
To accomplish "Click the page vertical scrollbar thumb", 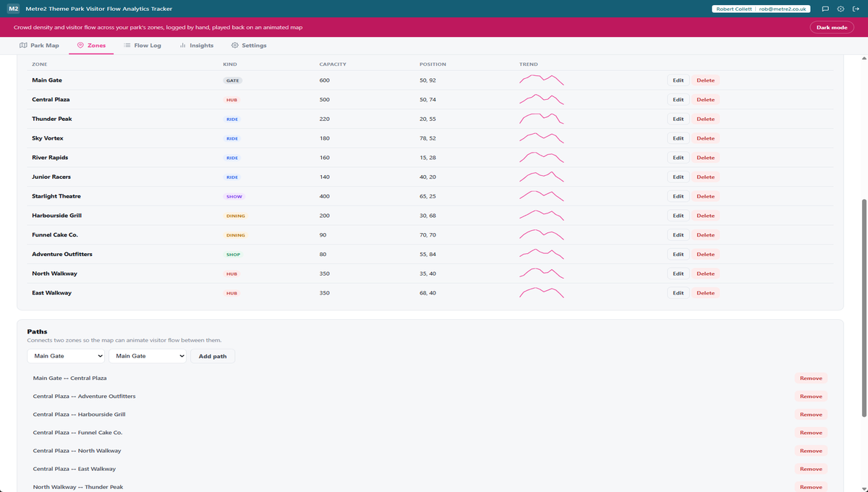I will click(x=864, y=307).
